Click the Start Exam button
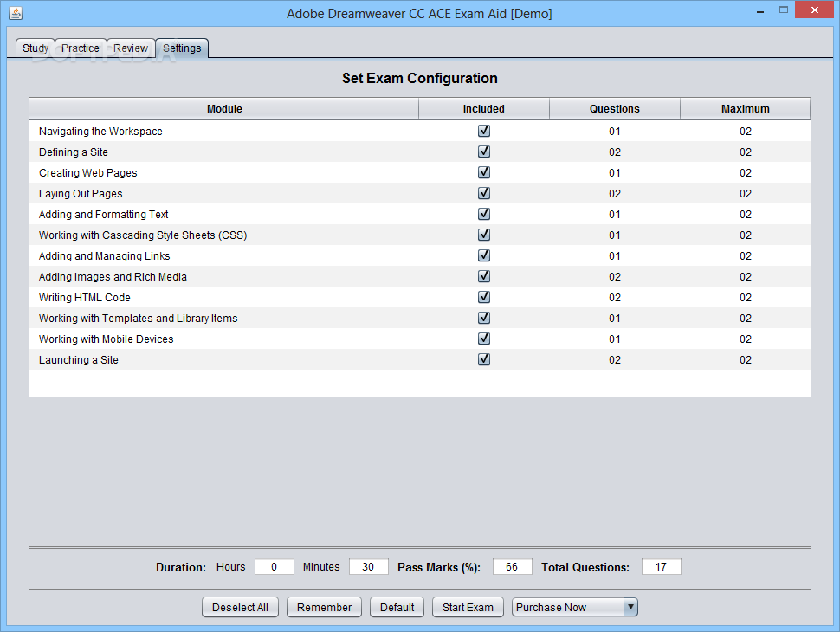The image size is (840, 632). (x=468, y=608)
